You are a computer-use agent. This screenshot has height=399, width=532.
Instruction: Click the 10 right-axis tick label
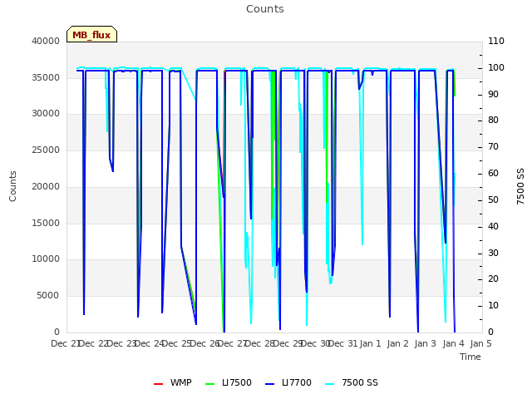coord(493,306)
